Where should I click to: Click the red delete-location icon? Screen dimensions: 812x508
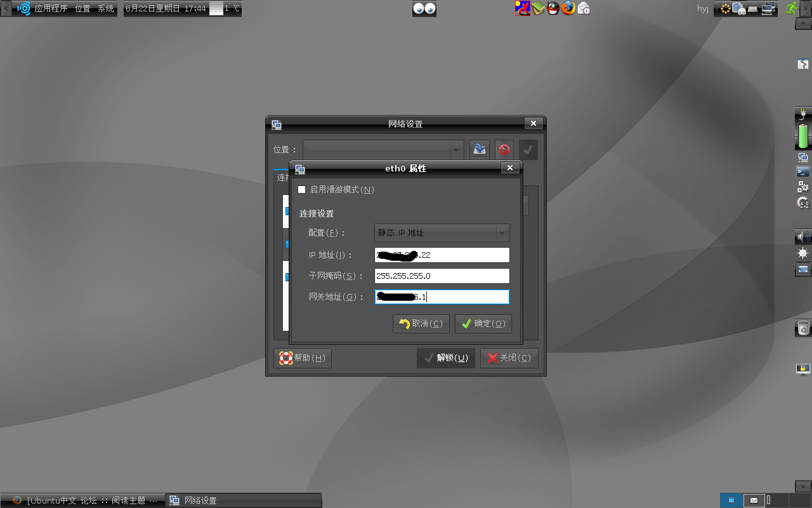[x=504, y=150]
